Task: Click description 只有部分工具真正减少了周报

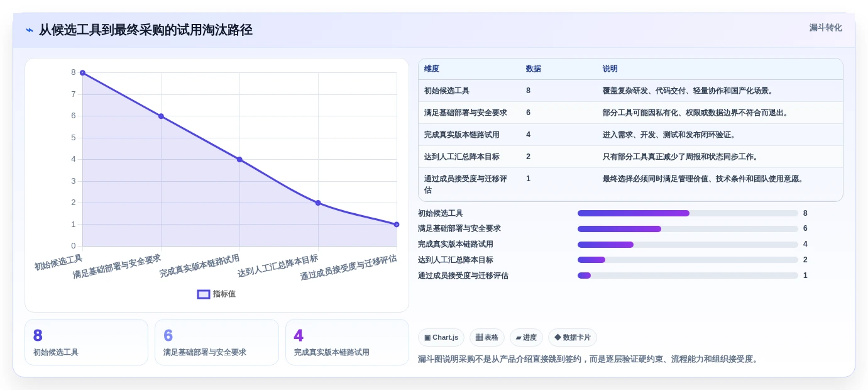Action: [x=682, y=157]
